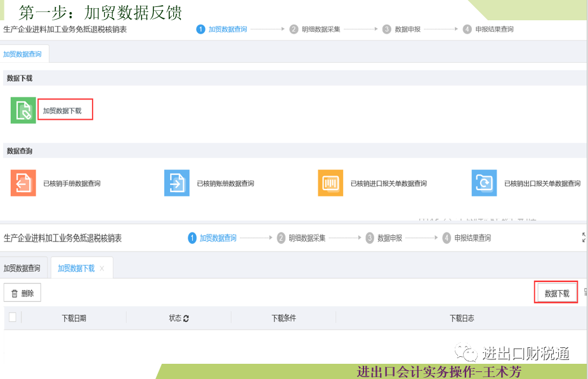588x379 pixels.
Task: Click the yellow 已核销进口报关单数据查询 barcode icon
Action: [x=330, y=183]
